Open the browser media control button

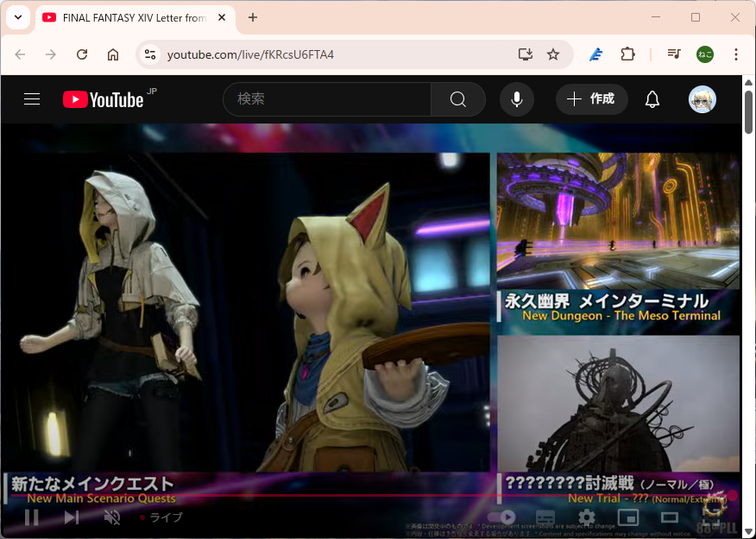coord(674,54)
